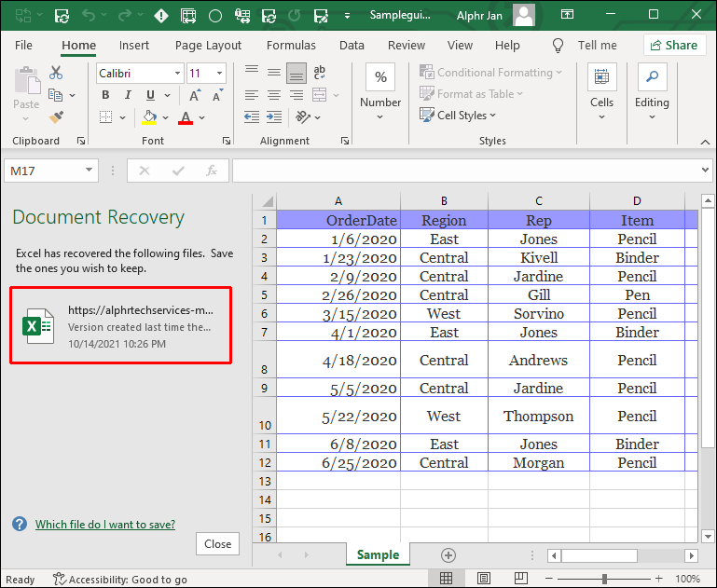Open the File menu
Viewport: 717px width, 588px height.
click(x=23, y=45)
